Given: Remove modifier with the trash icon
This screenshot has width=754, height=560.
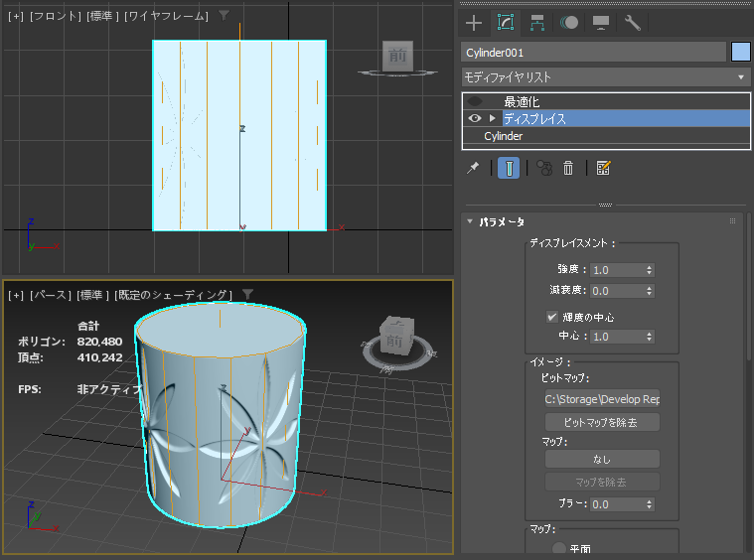Looking at the screenshot, I should click(x=568, y=168).
